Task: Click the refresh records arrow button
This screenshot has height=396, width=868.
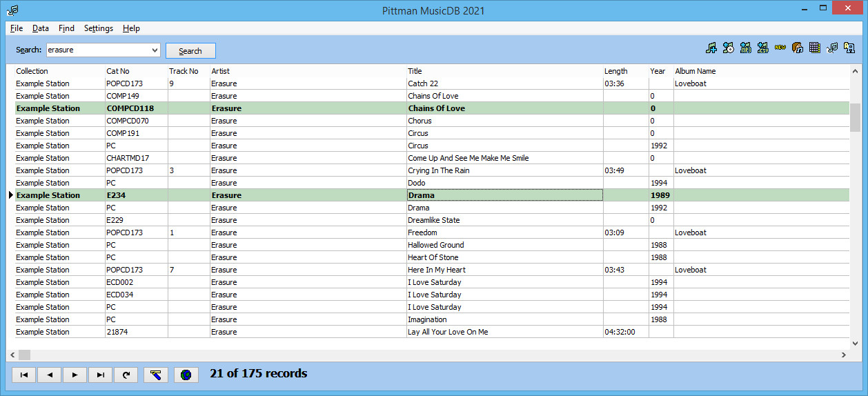Action: tap(126, 375)
